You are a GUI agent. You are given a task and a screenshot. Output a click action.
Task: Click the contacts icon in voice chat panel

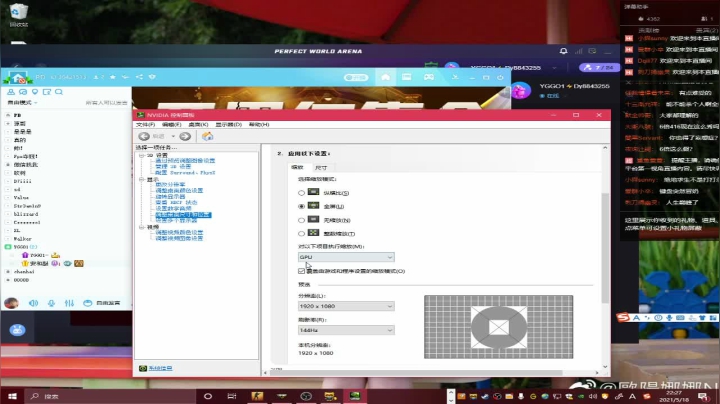tap(11, 92)
